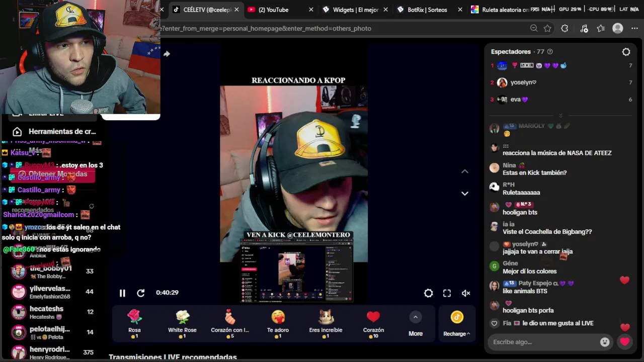Open yilvervelas... recommended live
Viewport: 644px width, 362px height.
[x=53, y=292]
